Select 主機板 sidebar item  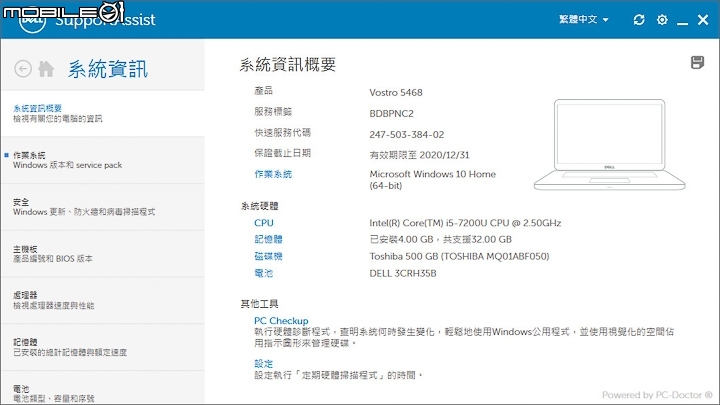[x=103, y=254]
